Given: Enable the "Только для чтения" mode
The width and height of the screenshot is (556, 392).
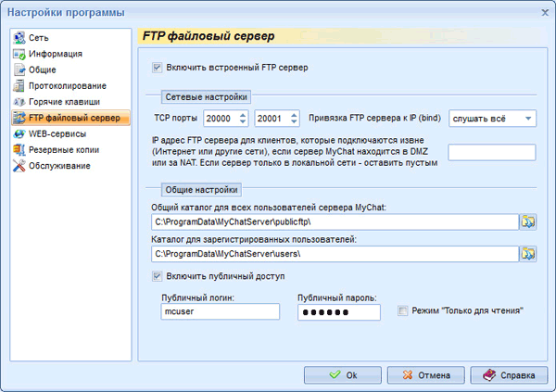Looking at the screenshot, I should click(x=402, y=310).
